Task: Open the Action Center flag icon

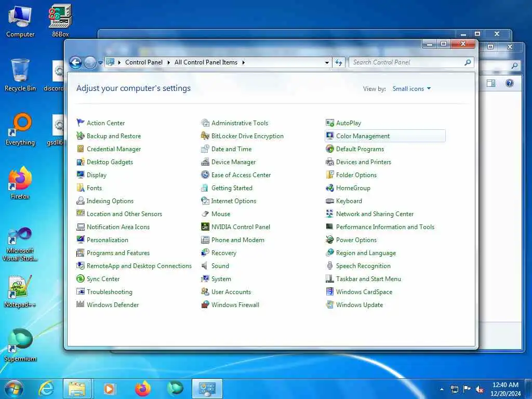Action: tap(81, 123)
